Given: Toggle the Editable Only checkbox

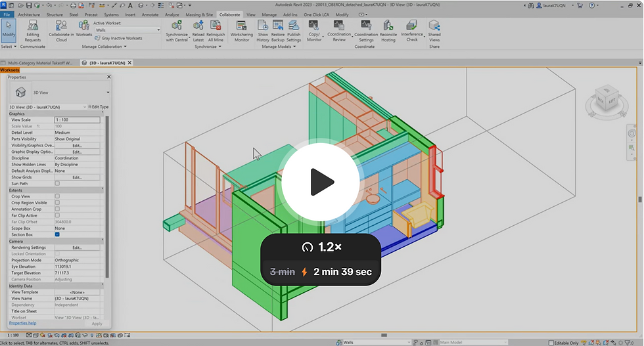Looking at the screenshot, I should pyautogui.click(x=551, y=343).
